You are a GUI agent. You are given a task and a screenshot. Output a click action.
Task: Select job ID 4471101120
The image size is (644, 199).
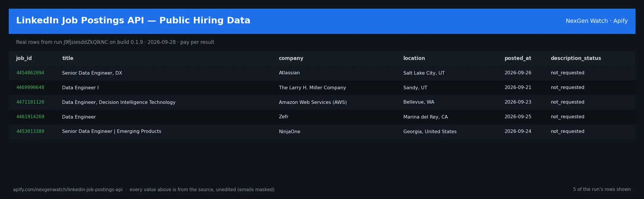click(30, 102)
